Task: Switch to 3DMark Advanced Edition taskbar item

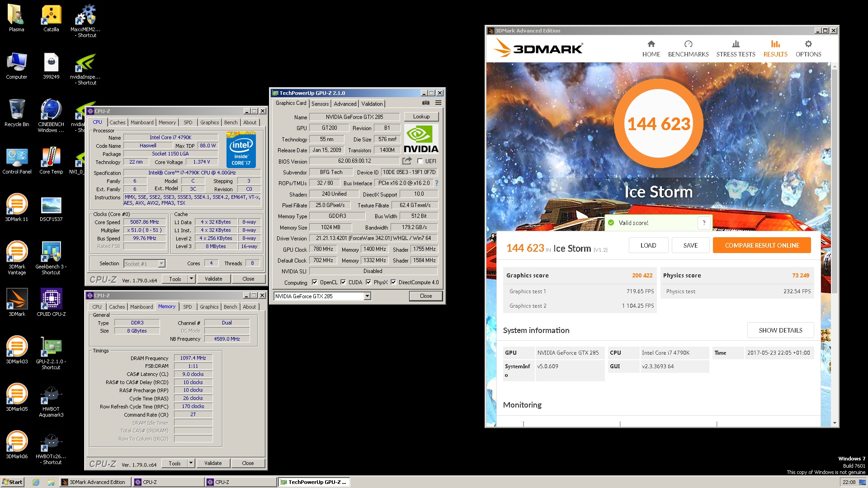Action: (x=95, y=482)
